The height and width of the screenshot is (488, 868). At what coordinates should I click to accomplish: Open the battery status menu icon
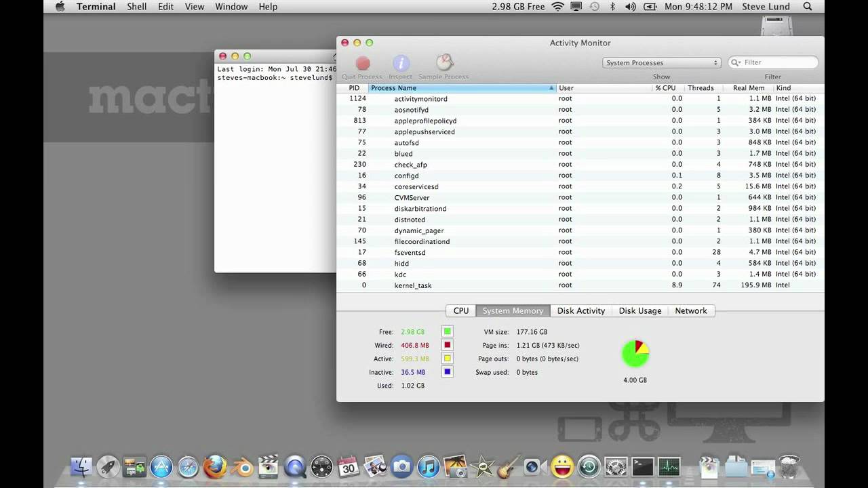[649, 6]
